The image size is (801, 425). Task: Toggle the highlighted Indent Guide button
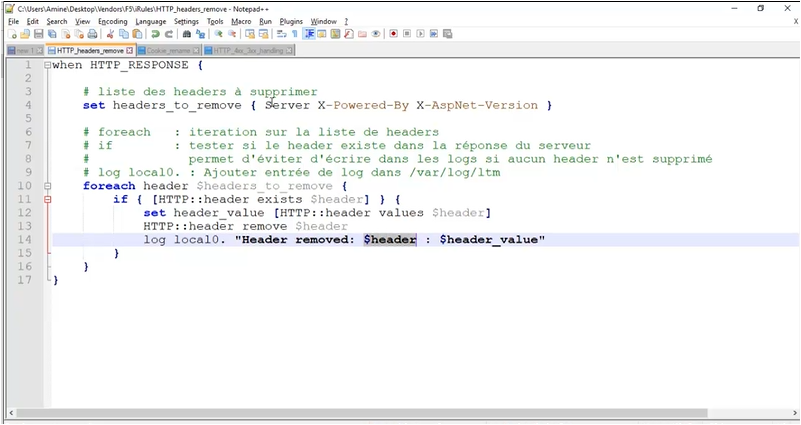310,33
